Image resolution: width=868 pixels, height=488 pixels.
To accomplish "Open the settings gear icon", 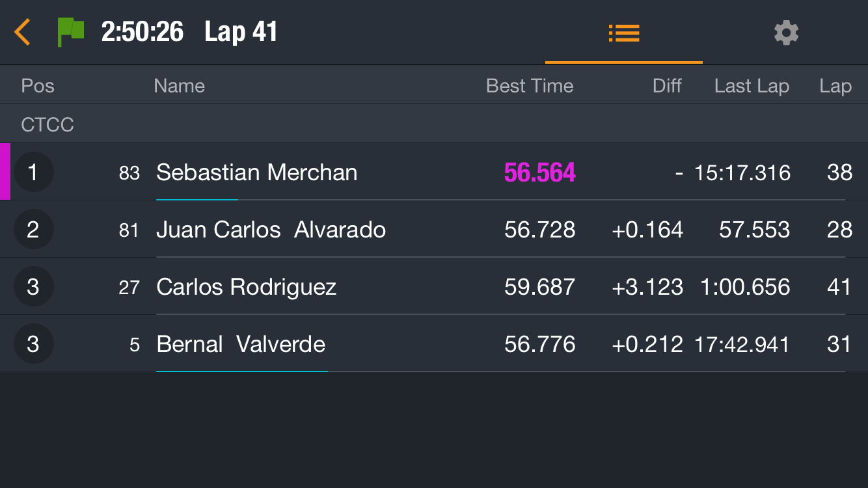I will [786, 33].
